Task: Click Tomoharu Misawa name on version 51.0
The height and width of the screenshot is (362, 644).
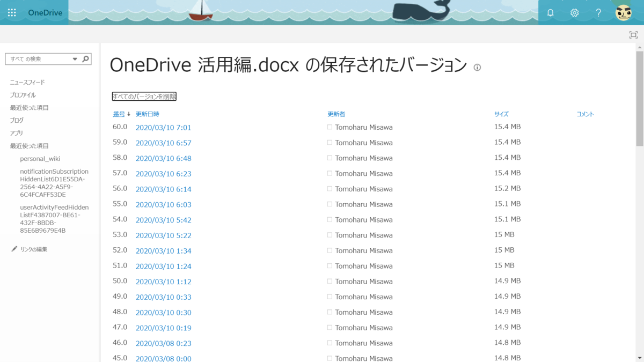Action: (364, 266)
